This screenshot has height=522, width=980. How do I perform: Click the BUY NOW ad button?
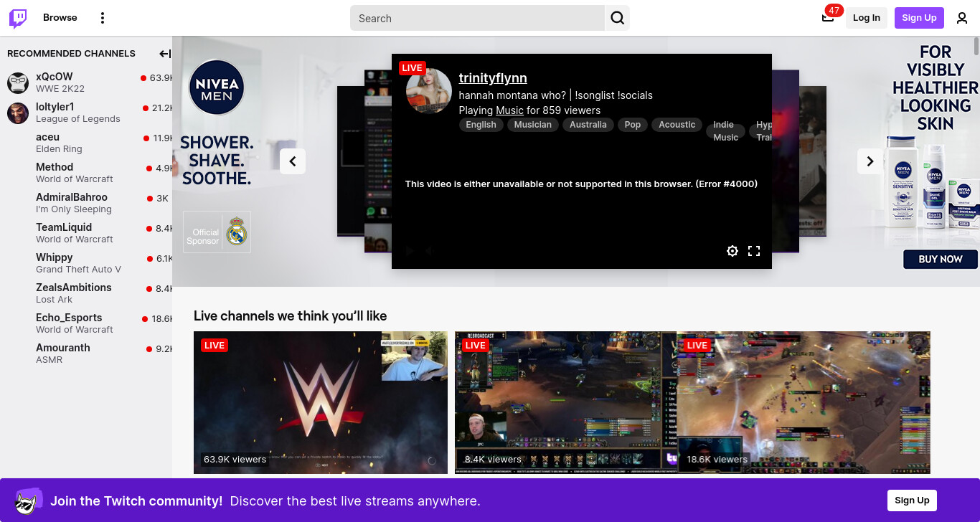[941, 259]
